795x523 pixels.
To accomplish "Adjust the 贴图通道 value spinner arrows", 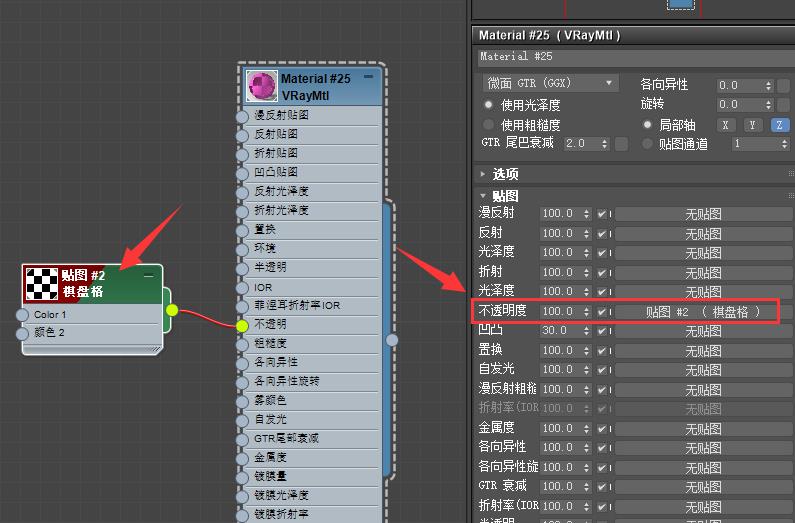I will 784,144.
